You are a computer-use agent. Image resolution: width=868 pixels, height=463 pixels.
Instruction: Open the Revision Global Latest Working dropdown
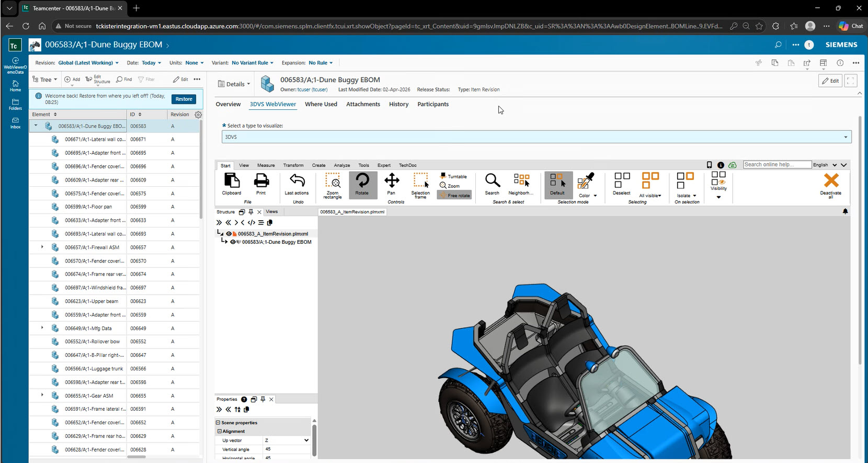88,63
